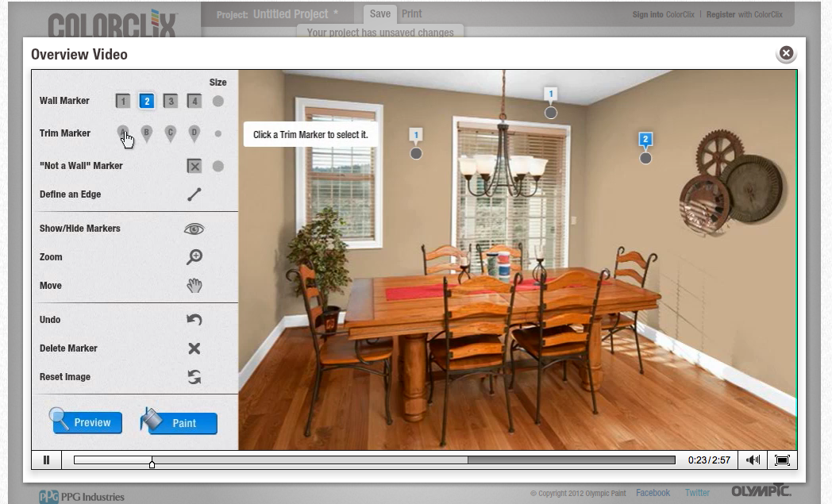832x504 pixels.
Task: Mute the video volume
Action: [x=753, y=460]
